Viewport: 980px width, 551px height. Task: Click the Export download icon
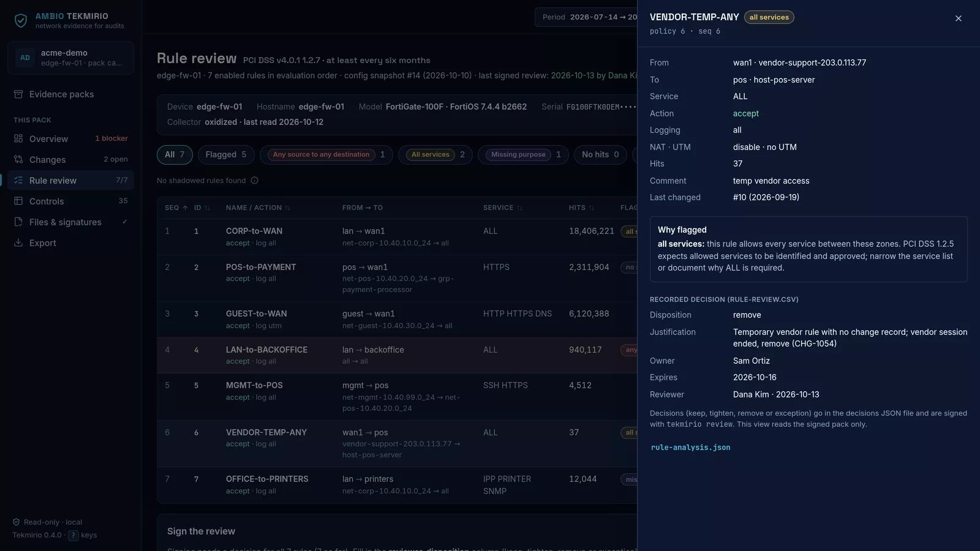coord(18,243)
